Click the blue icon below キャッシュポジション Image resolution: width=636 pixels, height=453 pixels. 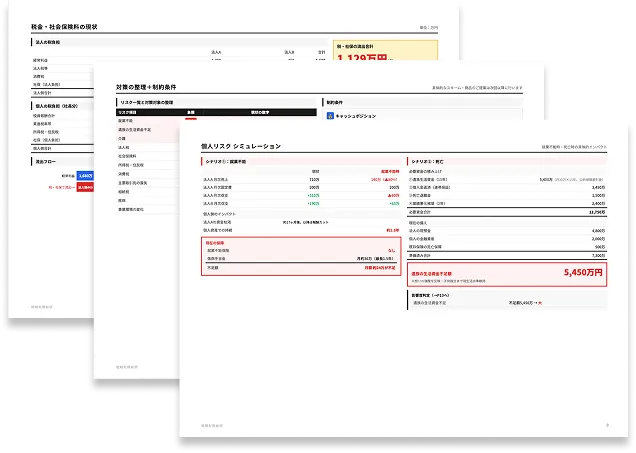tap(331, 128)
